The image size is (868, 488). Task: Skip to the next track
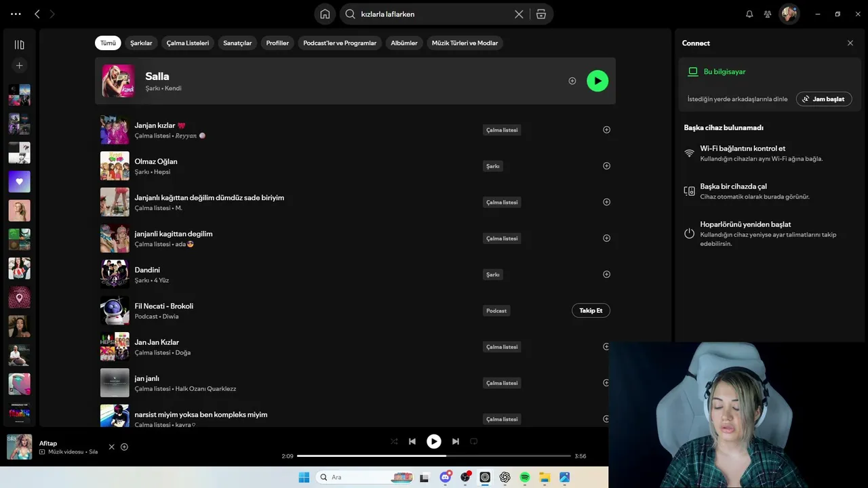click(456, 441)
